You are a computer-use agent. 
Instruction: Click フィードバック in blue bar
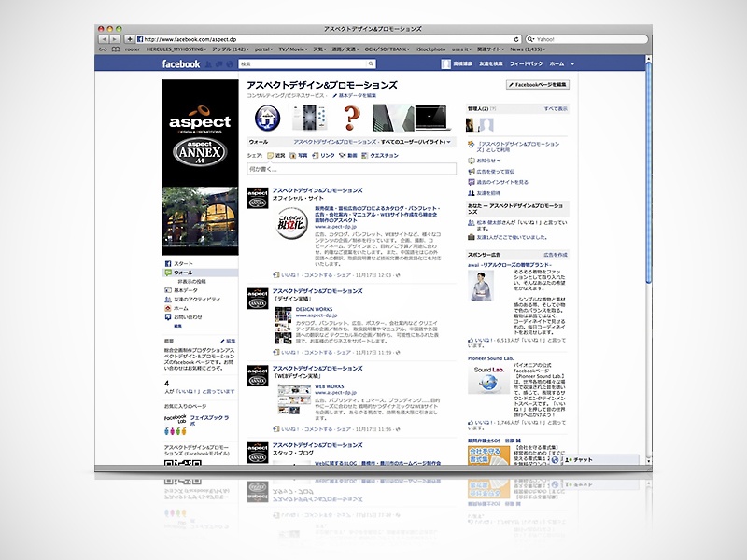pyautogui.click(x=526, y=63)
